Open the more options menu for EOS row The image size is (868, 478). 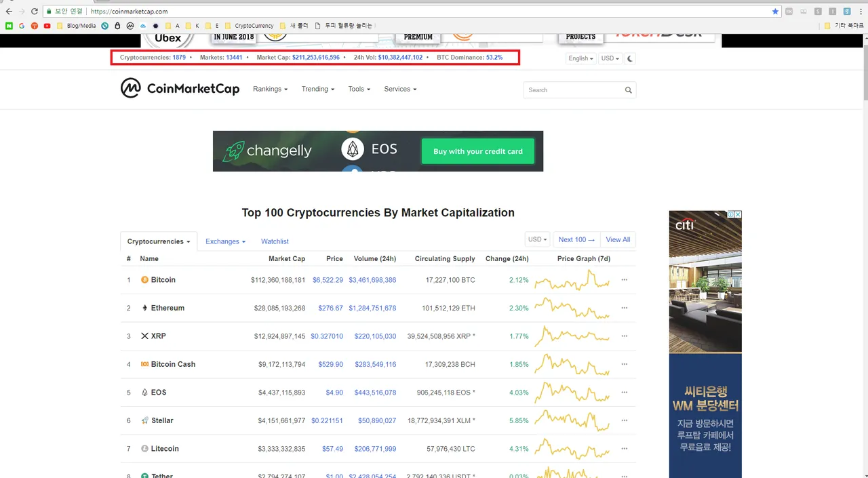tap(625, 393)
